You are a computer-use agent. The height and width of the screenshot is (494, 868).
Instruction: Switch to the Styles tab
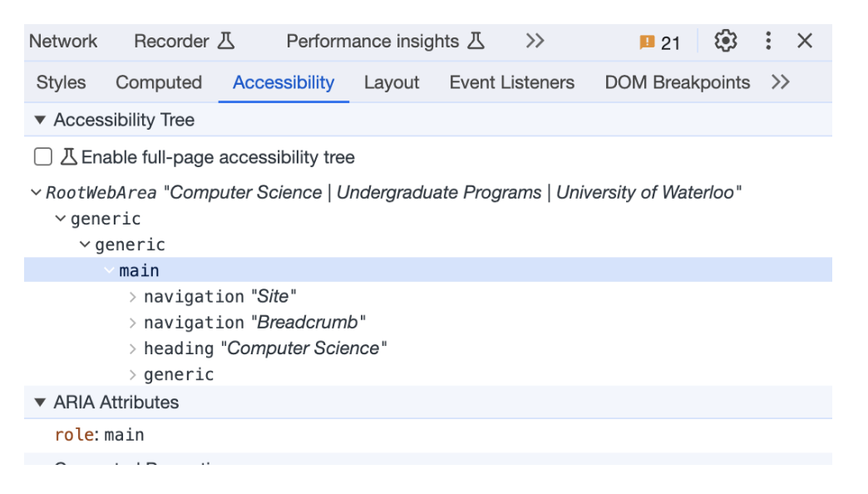tap(61, 82)
